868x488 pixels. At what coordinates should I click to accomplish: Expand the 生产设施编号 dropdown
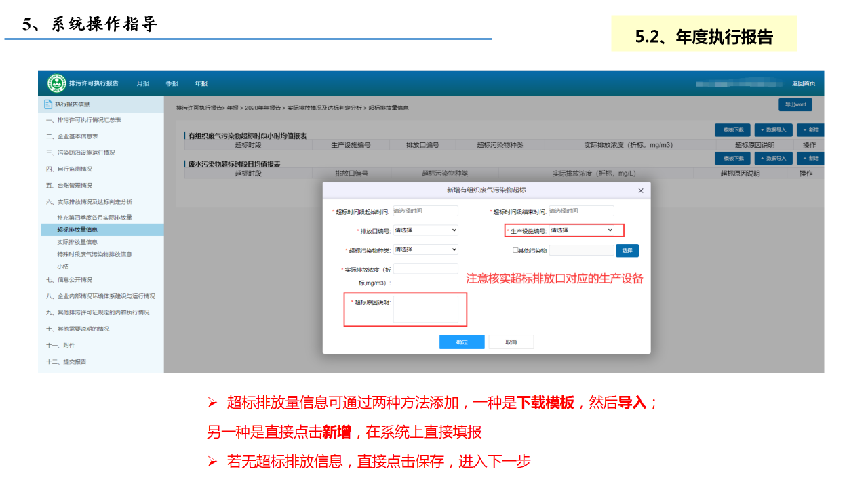click(581, 230)
